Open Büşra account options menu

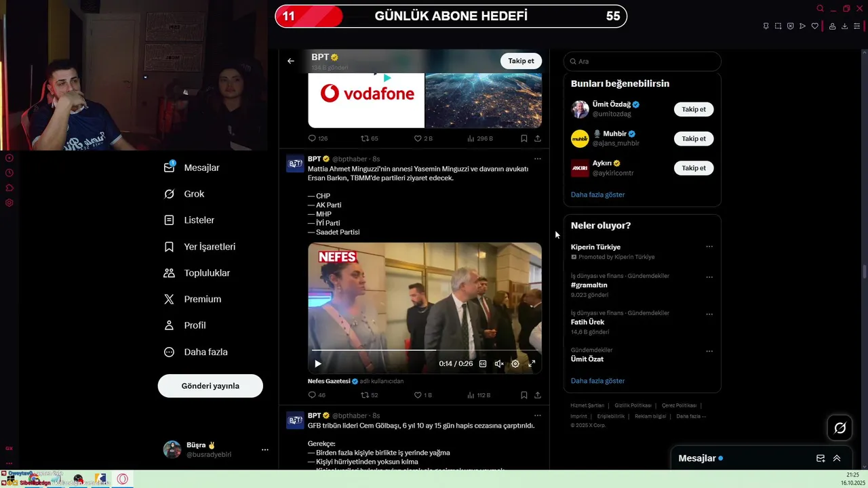(x=265, y=449)
